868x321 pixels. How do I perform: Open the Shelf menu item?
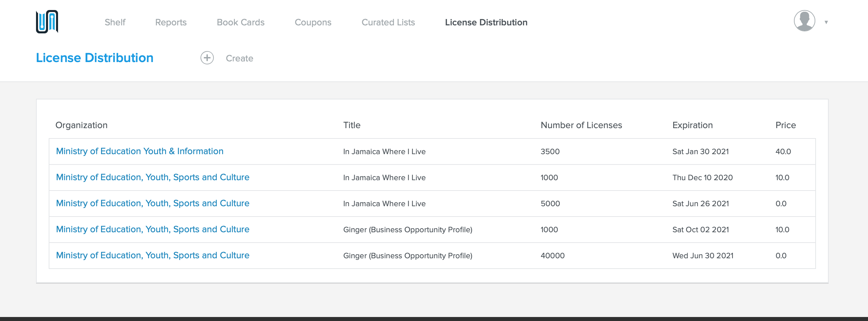pos(115,22)
